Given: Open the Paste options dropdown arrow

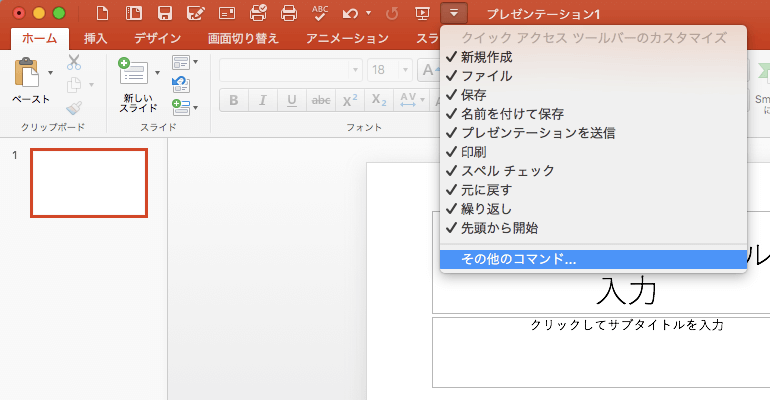Looking at the screenshot, I should 50,73.
